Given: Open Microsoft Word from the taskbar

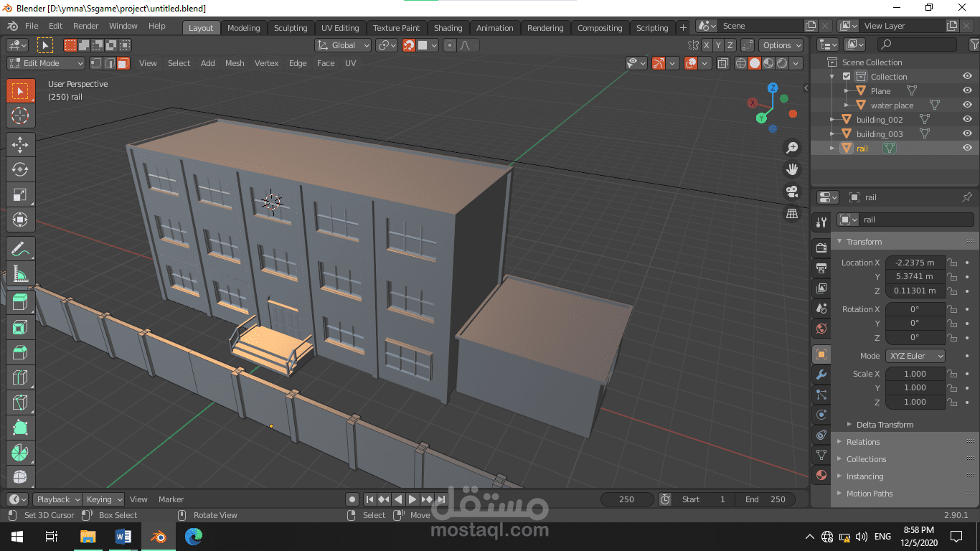Looking at the screenshot, I should pyautogui.click(x=123, y=536).
